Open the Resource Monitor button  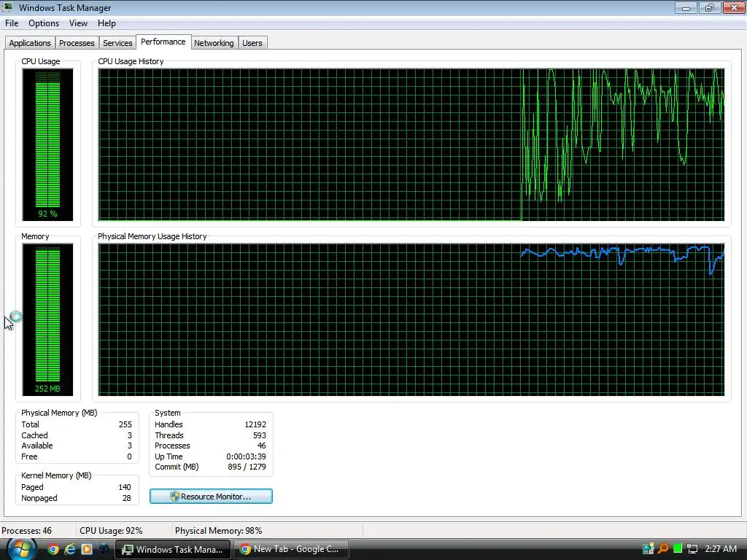211,496
